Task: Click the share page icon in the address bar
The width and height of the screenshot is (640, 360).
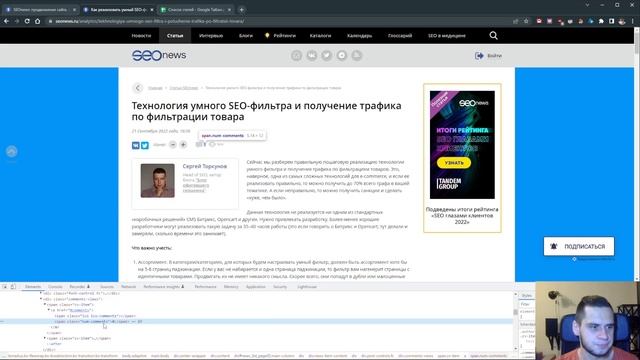Action: tap(516, 21)
